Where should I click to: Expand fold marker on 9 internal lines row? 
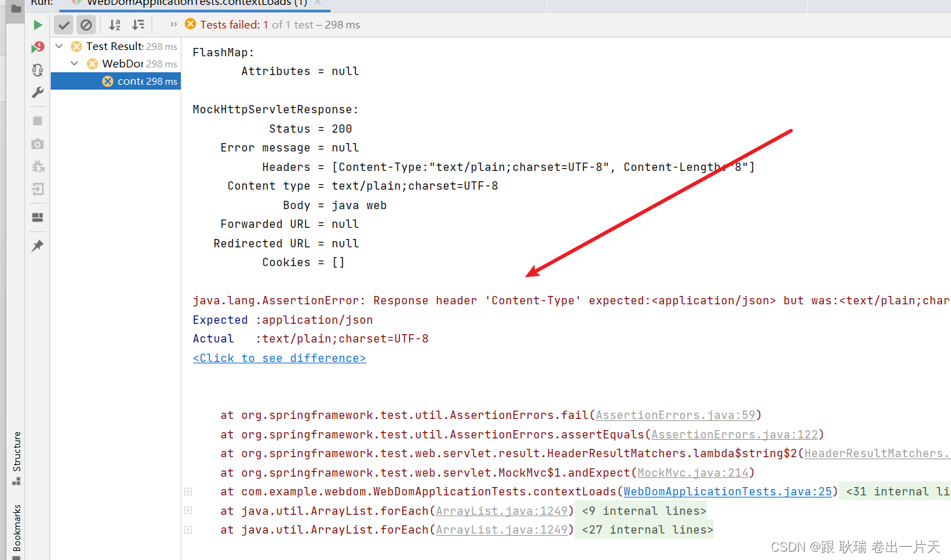point(188,511)
